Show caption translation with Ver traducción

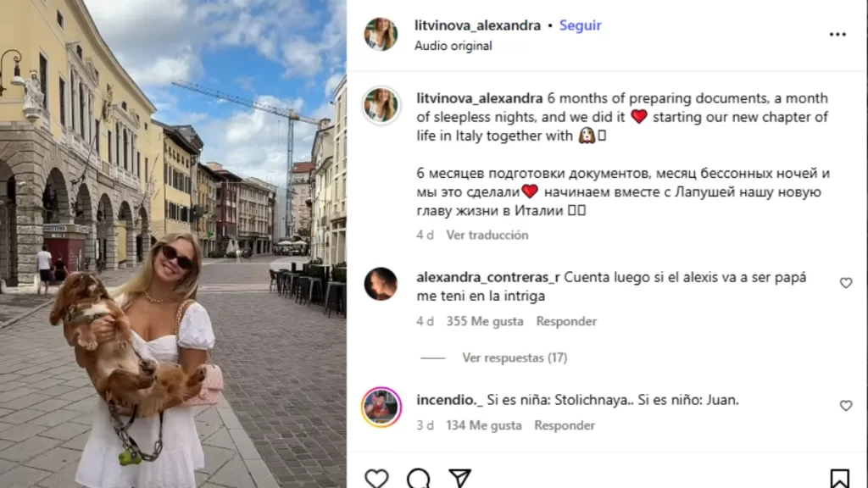pyautogui.click(x=487, y=236)
